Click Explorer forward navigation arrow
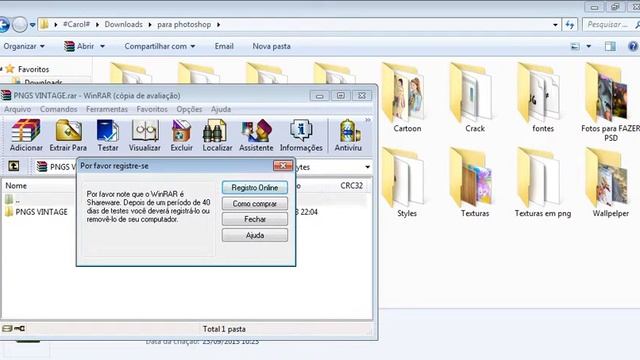The image size is (640, 360). click(19, 24)
